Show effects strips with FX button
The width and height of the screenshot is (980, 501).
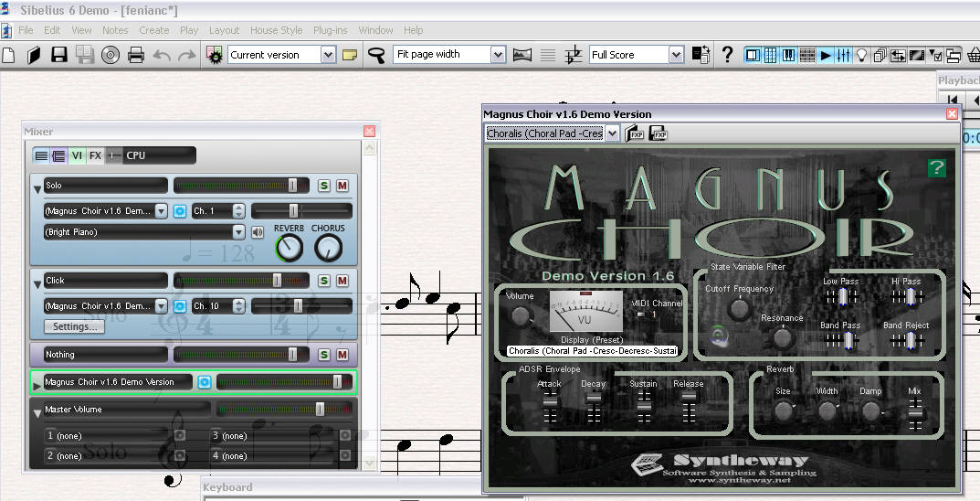[x=95, y=155]
